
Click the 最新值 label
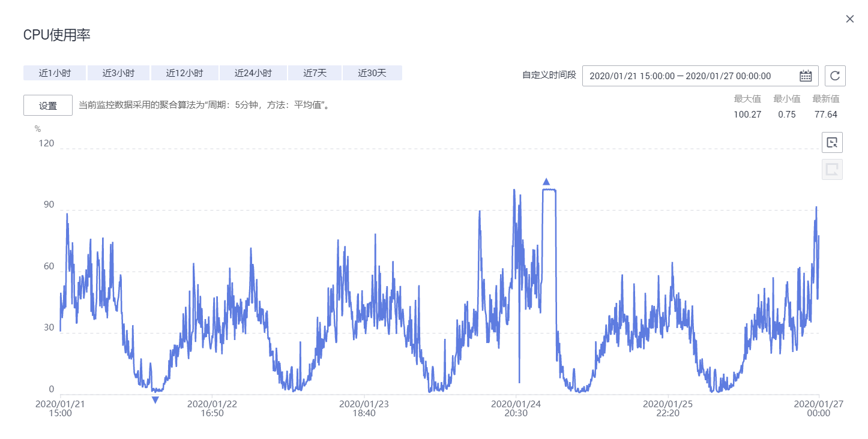[826, 99]
